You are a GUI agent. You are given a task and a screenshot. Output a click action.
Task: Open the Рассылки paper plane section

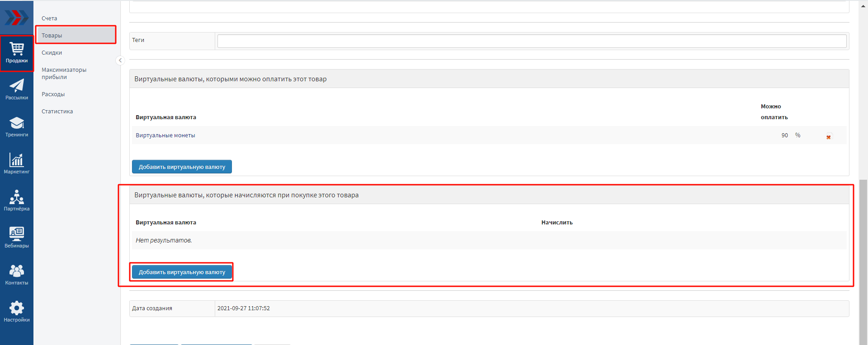[x=17, y=89]
